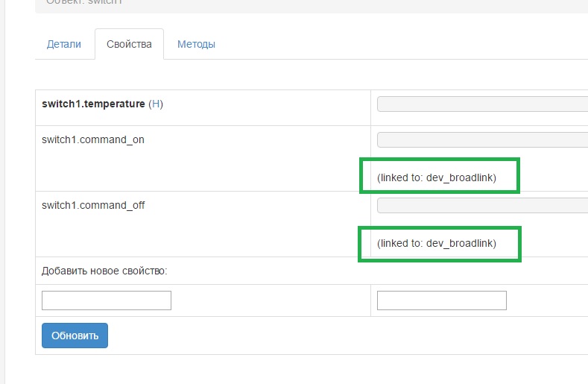This screenshot has width=588, height=384.
Task: Click the empty tab bar area right of Методы
Action: [402, 44]
